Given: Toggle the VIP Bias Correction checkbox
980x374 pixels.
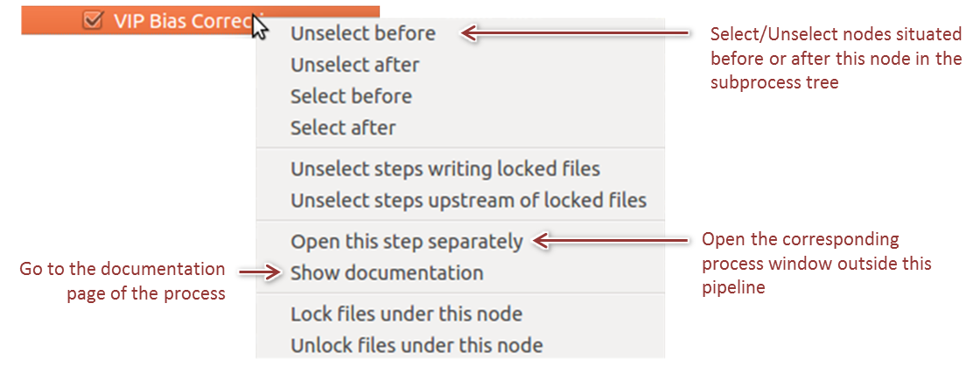Looking at the screenshot, I should pyautogui.click(x=91, y=21).
